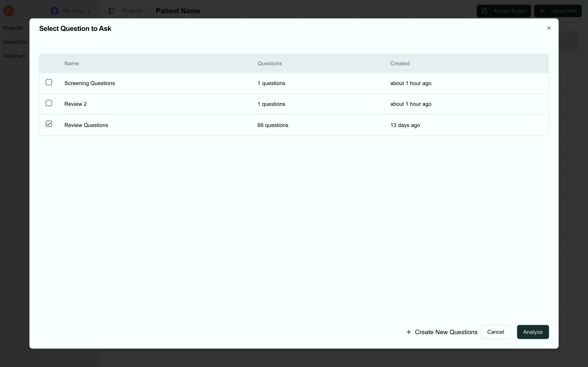
Task: Open Create New Questions
Action: 446,332
